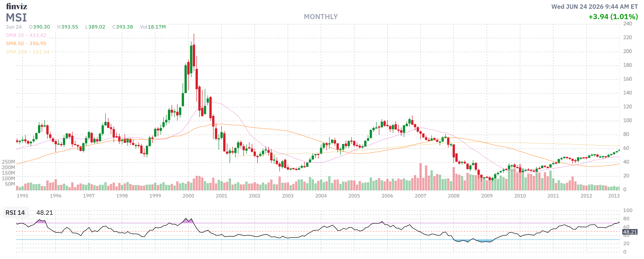Click the 200 price axis label

click(x=627, y=51)
